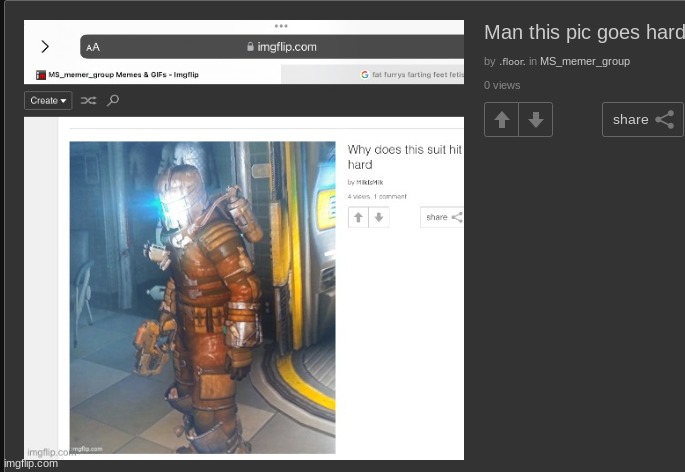The height and width of the screenshot is (472, 685).
Task: Click the shuffle random-meme icon beside Create
Action: pyautogui.click(x=88, y=101)
